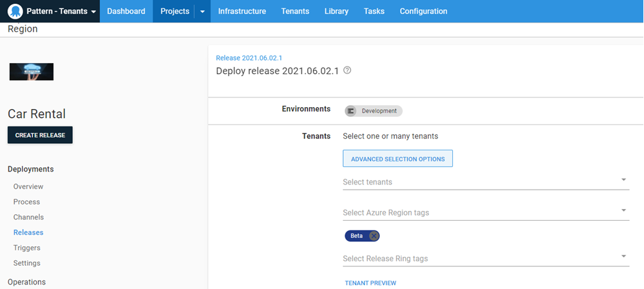Open the help icon beside Deploy release title
Screen dimensions: 644x289
(347, 70)
